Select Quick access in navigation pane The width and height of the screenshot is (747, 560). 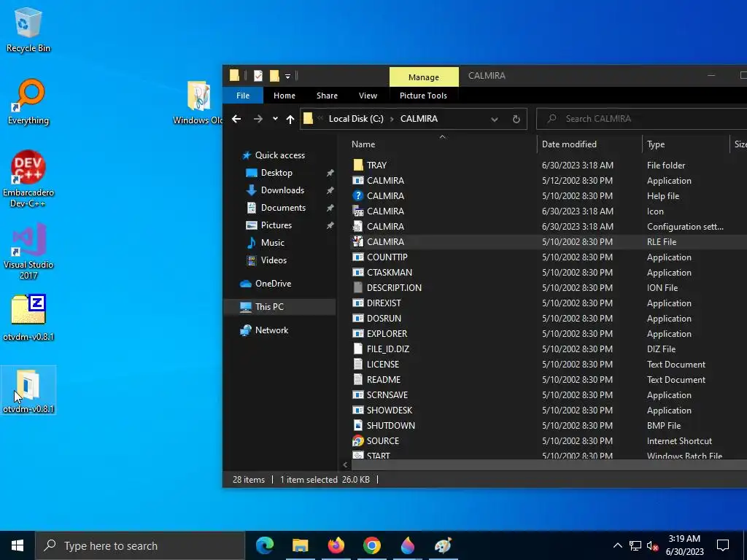[279, 155]
